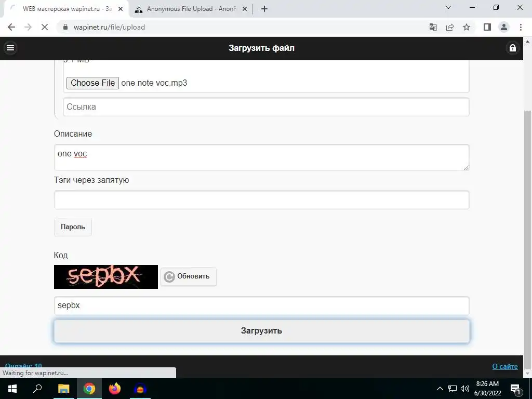Viewport: 532px width, 399px height.
Task: Click the Chrome icon in taskbar
Action: pos(89,389)
